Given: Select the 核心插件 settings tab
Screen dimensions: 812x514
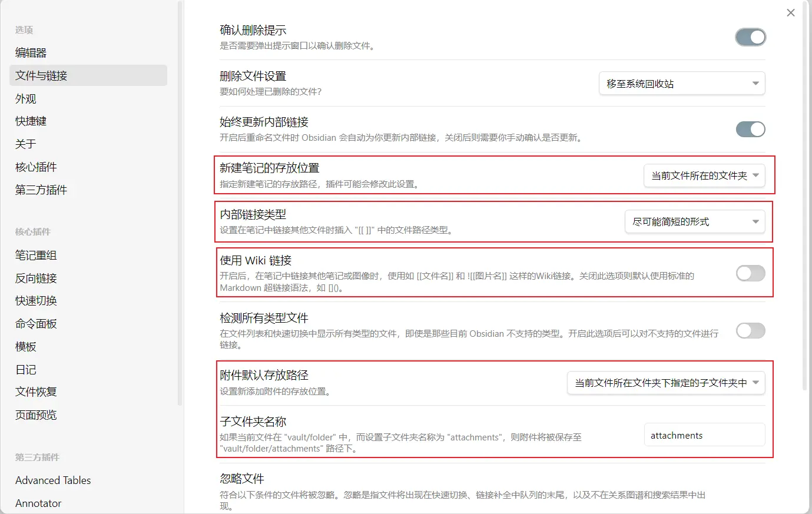Looking at the screenshot, I should [36, 167].
